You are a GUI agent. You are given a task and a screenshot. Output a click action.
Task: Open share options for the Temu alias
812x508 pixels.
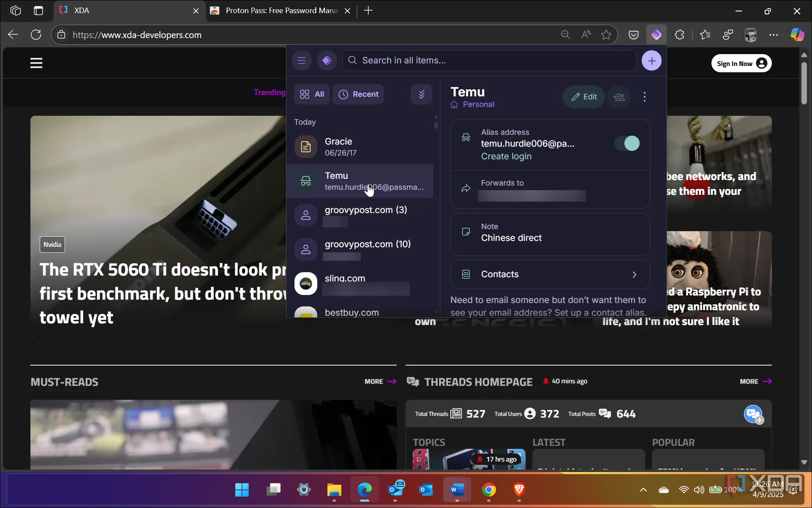[619, 97]
